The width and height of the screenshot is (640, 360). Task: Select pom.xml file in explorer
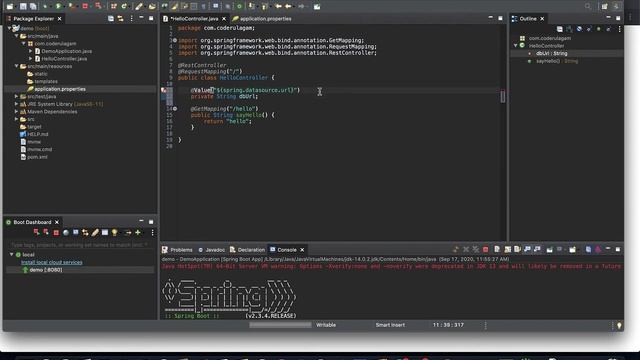click(x=37, y=157)
